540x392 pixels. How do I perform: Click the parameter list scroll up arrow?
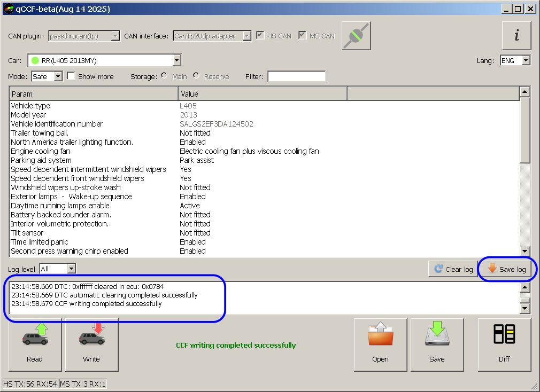coord(524,91)
